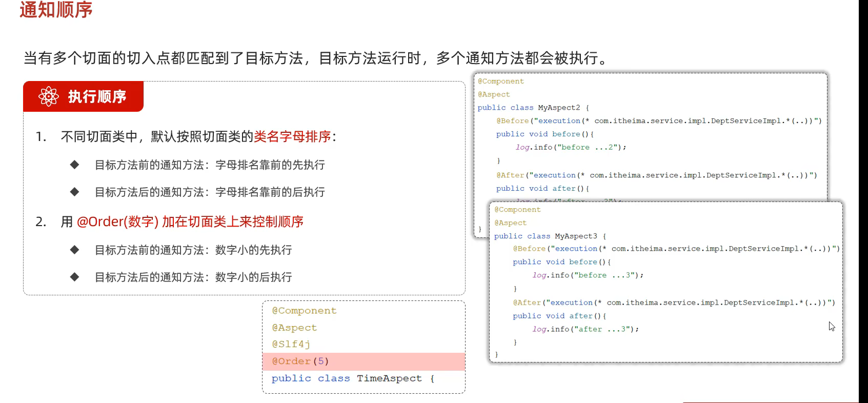Click the @Before annotation in MyAspect3
This screenshot has height=403, width=868.
[x=529, y=249]
